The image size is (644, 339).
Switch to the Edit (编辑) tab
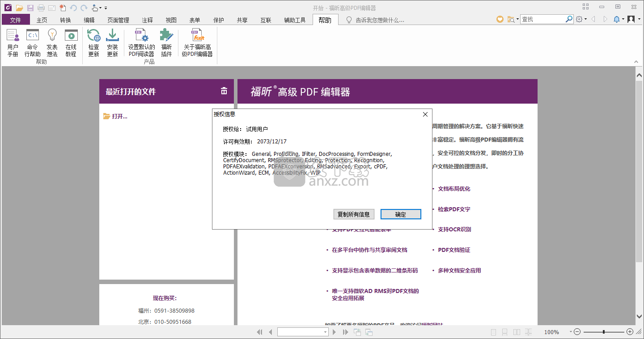tap(89, 20)
